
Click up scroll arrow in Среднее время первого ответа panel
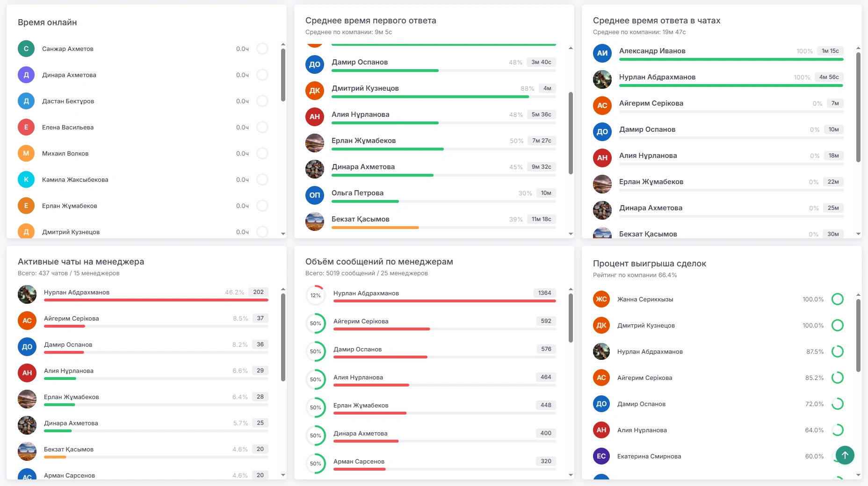571,48
